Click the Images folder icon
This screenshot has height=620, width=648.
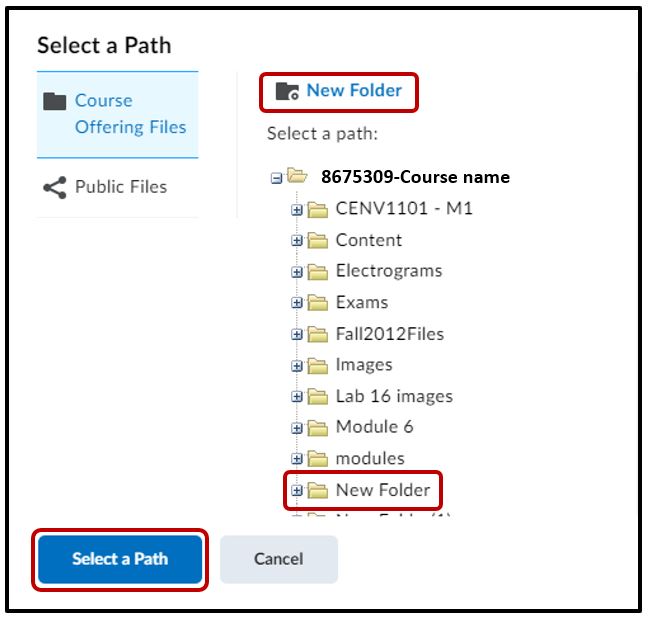[318, 366]
